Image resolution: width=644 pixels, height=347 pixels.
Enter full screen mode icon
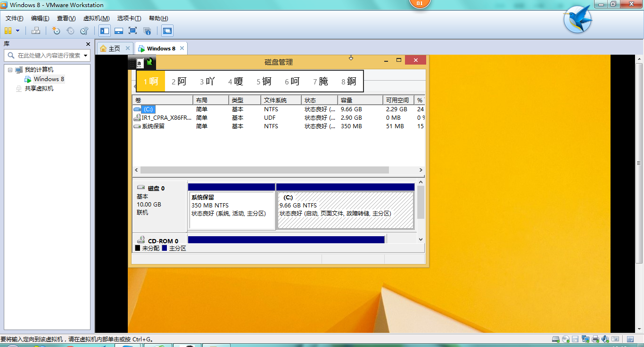[132, 31]
